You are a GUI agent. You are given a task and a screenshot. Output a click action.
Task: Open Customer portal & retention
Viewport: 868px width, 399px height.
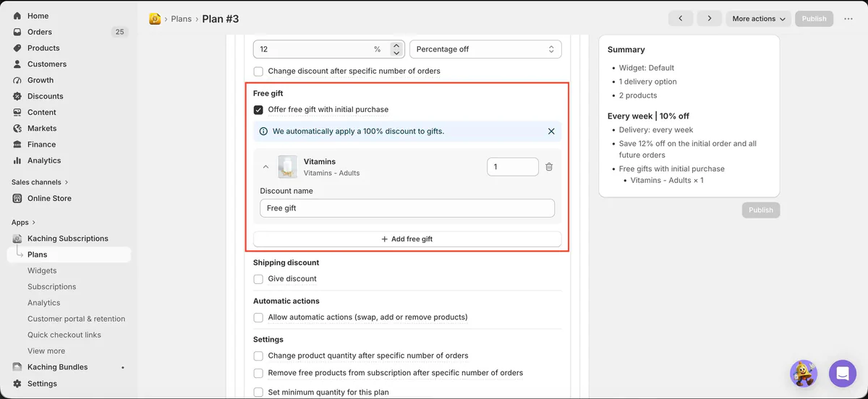[x=76, y=319]
